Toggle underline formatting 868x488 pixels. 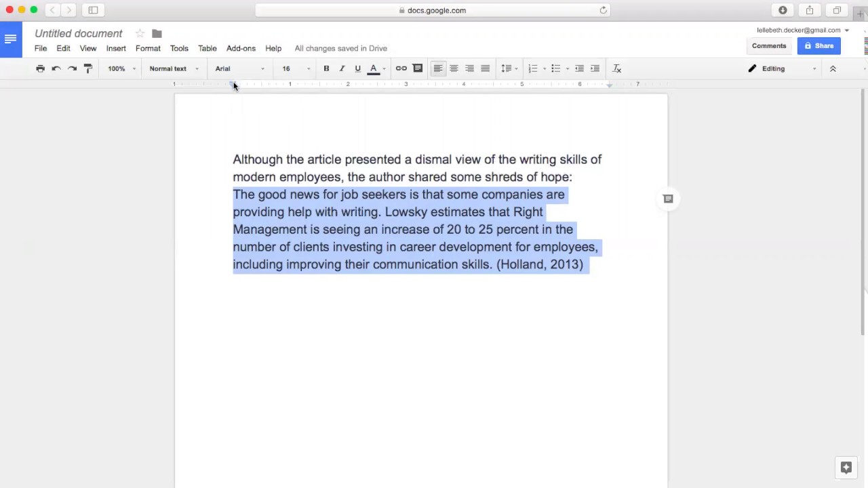point(357,68)
